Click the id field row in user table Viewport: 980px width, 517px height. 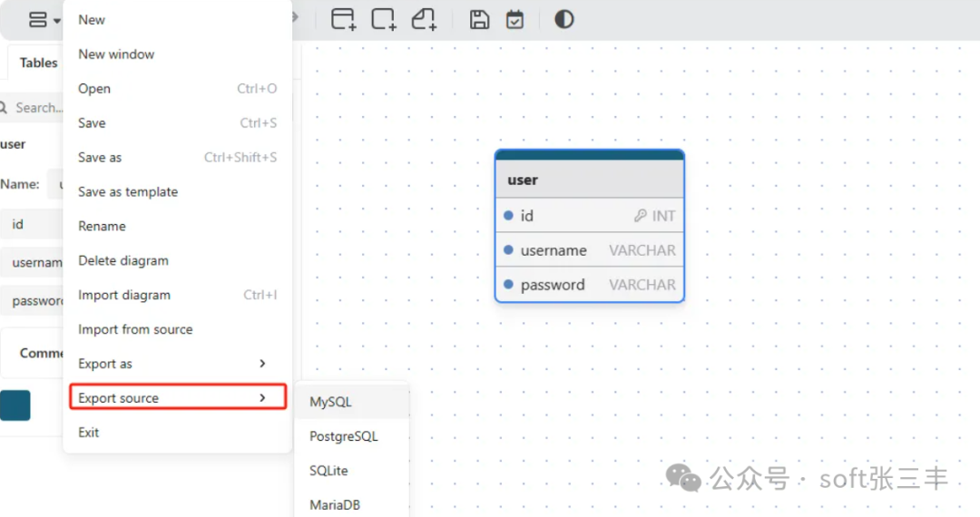pyautogui.click(x=590, y=216)
